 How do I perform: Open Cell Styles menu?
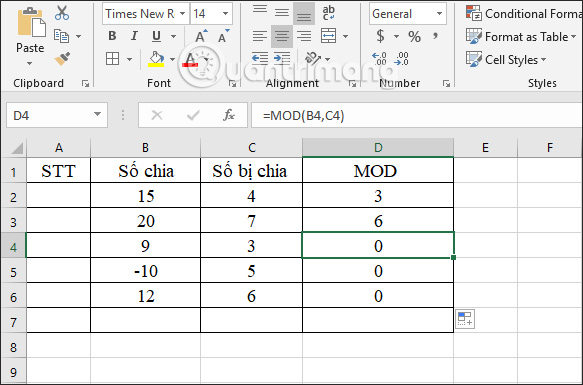[x=506, y=60]
